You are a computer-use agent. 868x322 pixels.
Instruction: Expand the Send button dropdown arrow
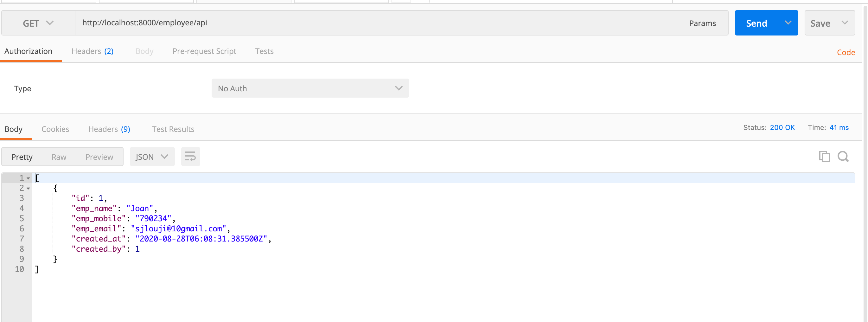click(788, 23)
